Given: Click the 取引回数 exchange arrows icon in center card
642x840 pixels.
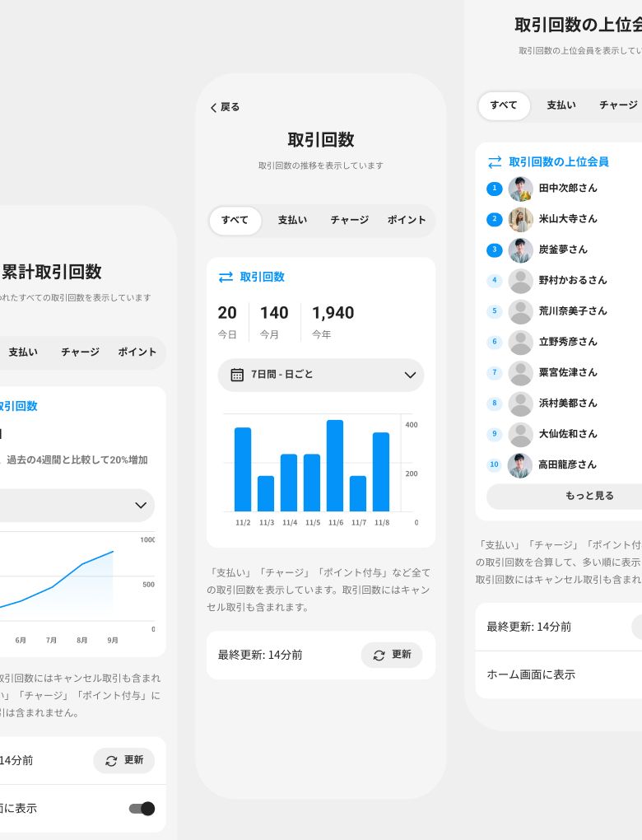Looking at the screenshot, I should [226, 277].
